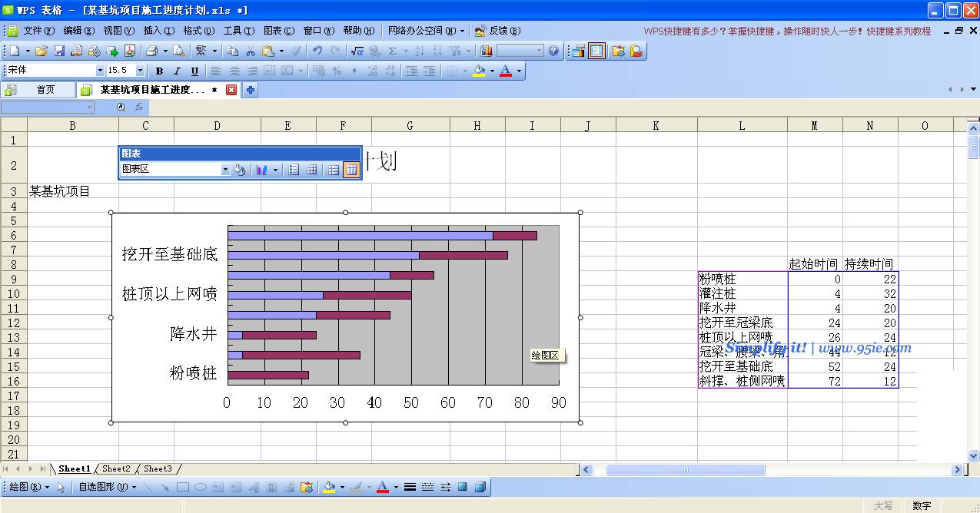Click the AutoSum sigma icon

tap(393, 51)
